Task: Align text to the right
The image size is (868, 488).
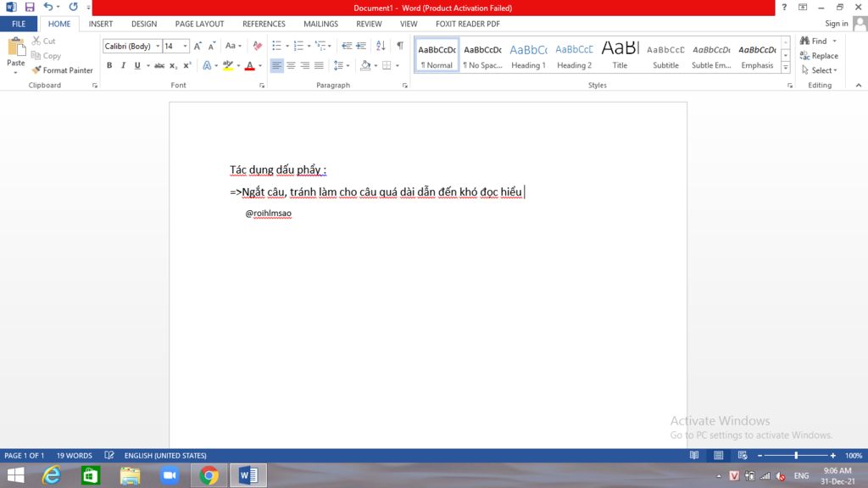Action: [305, 65]
